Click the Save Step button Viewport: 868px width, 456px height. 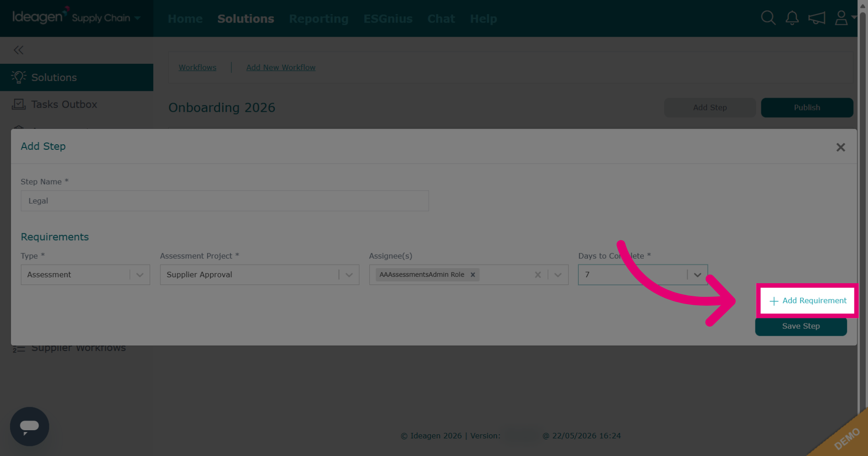[x=801, y=326]
